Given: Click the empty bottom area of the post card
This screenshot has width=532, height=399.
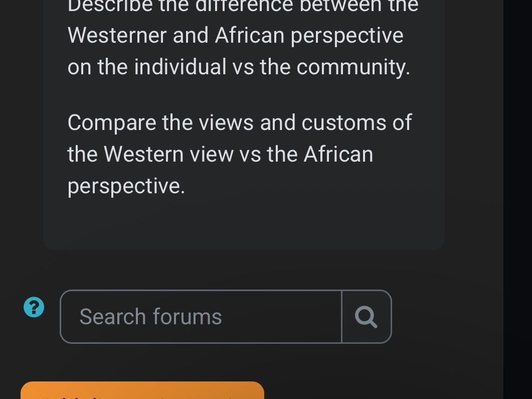Looking at the screenshot, I should pos(244,226).
